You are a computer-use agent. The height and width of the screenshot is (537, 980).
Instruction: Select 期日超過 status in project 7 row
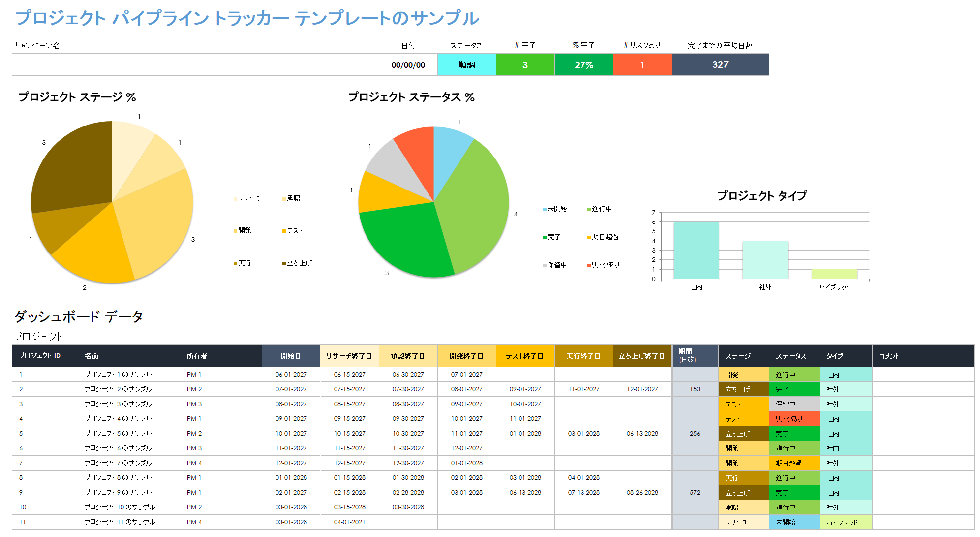pyautogui.click(x=795, y=463)
